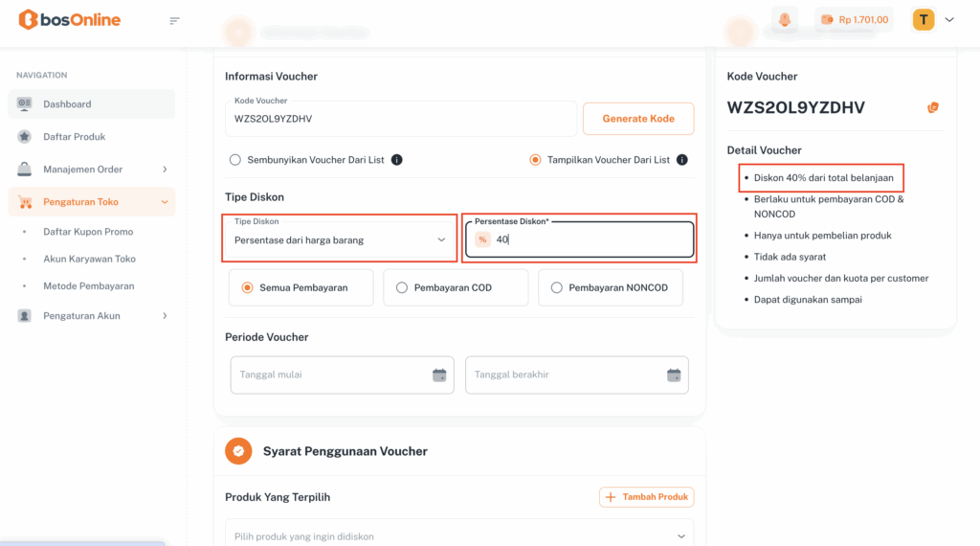Image resolution: width=980 pixels, height=546 pixels.
Task: Go to Dashboard in navigation
Action: 67,104
